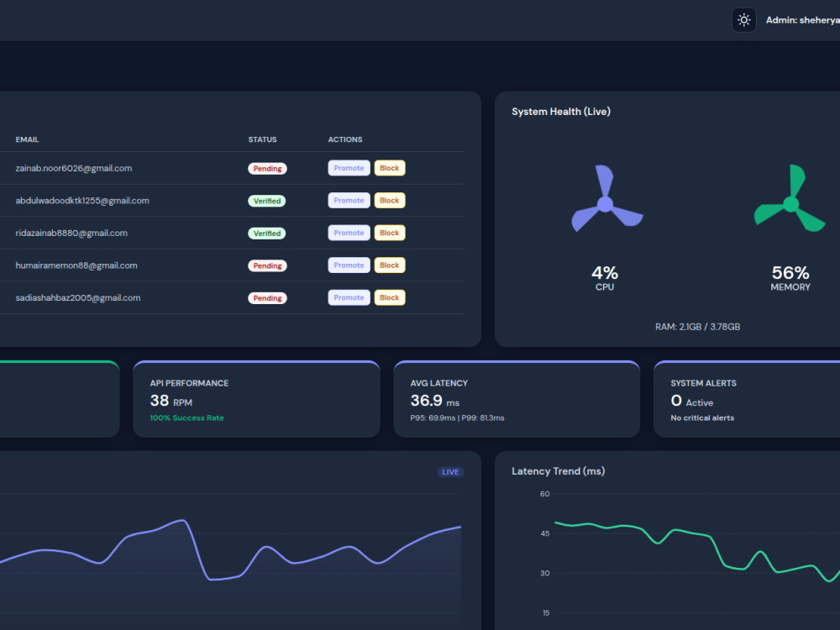The width and height of the screenshot is (840, 630).
Task: Click Verified badge for ridazainab8880
Action: point(267,234)
